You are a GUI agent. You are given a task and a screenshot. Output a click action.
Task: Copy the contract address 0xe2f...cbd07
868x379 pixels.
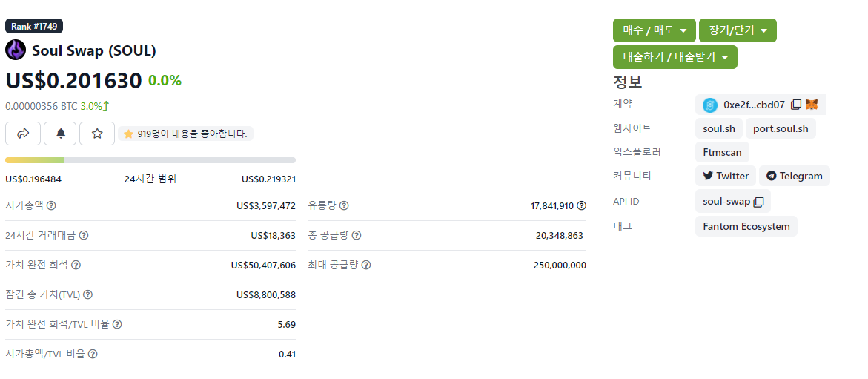pyautogui.click(x=795, y=105)
